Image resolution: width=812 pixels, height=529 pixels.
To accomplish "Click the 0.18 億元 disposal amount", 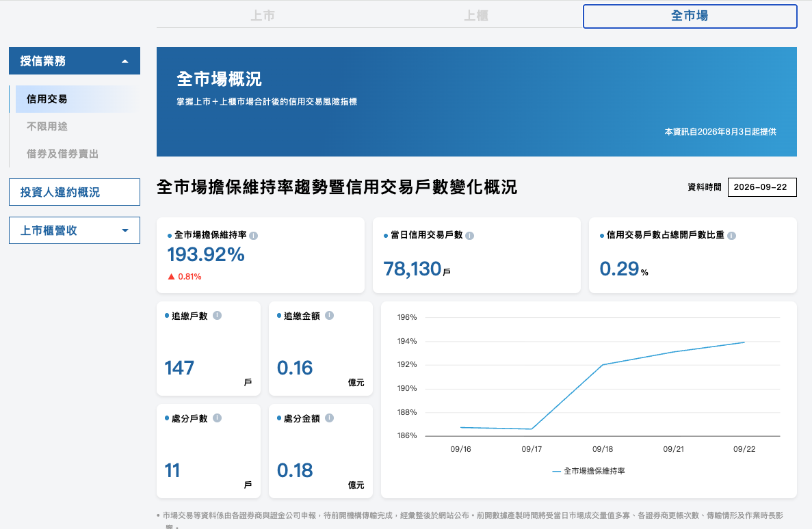I will tap(295, 470).
